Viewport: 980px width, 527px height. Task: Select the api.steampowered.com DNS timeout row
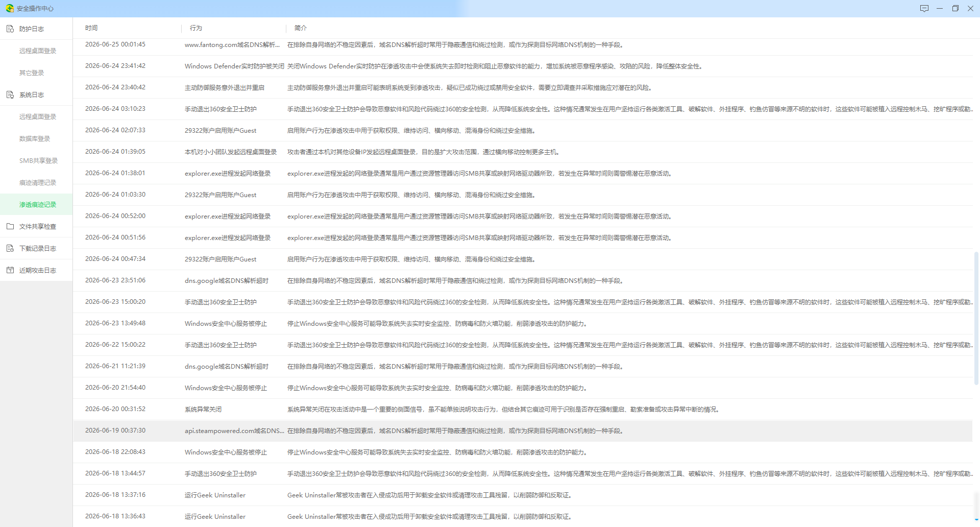[x=523, y=430]
